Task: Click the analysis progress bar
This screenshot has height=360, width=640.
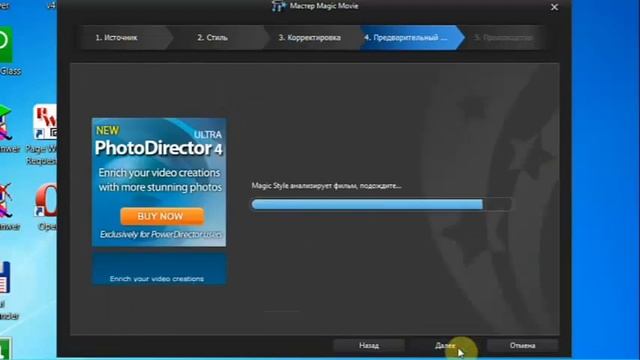Action: coord(381,204)
